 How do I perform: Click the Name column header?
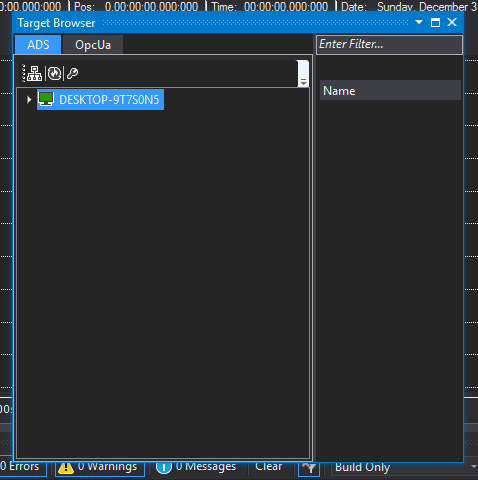(390, 90)
